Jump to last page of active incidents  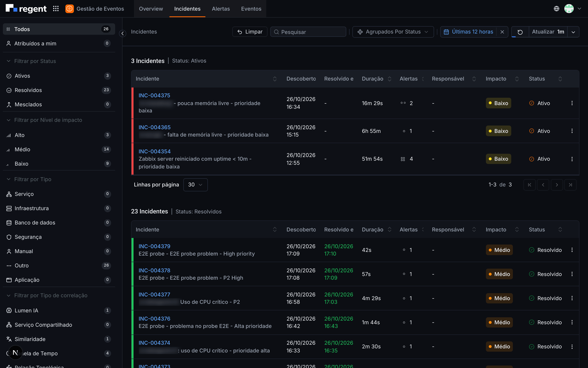(570, 185)
